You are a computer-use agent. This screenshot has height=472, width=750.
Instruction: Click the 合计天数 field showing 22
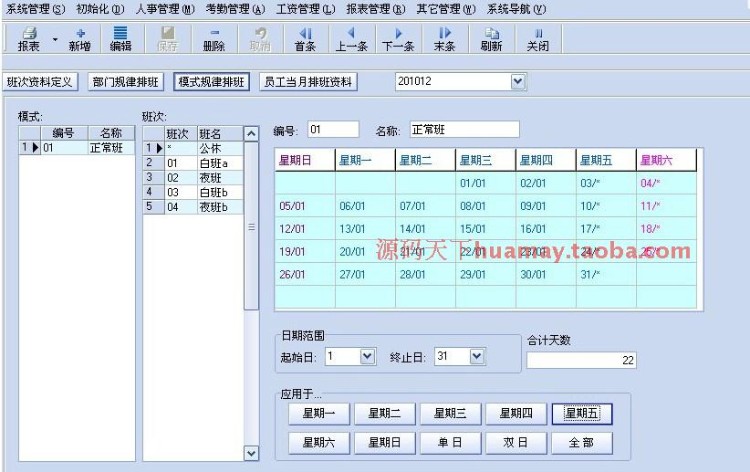click(582, 360)
